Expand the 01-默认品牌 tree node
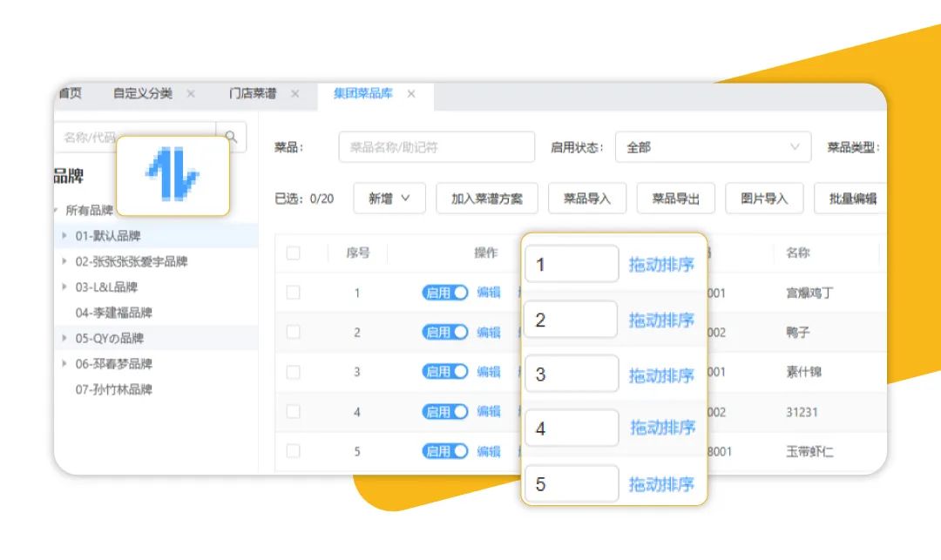Viewport: 941px width, 560px height. (x=64, y=236)
